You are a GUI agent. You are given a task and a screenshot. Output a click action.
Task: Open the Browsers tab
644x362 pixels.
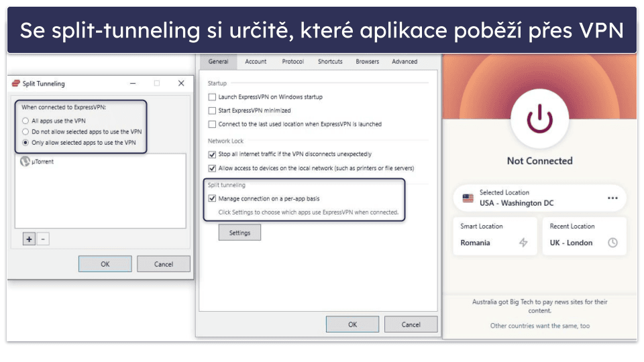pyautogui.click(x=367, y=62)
